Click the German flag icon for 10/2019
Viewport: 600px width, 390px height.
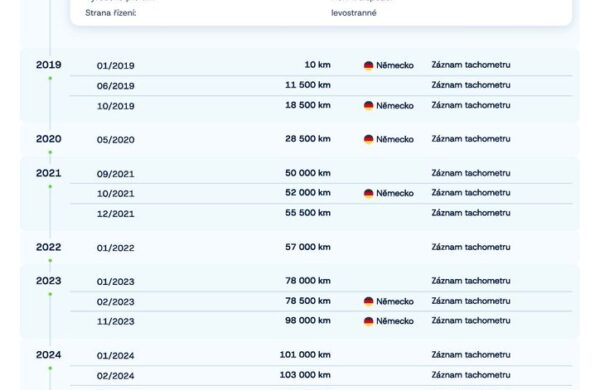coord(368,106)
